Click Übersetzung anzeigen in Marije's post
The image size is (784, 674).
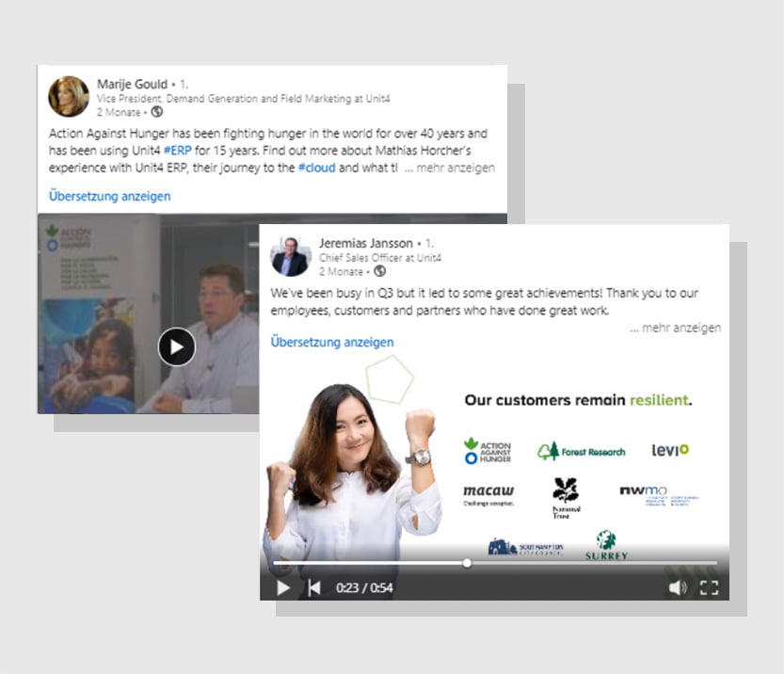109,196
